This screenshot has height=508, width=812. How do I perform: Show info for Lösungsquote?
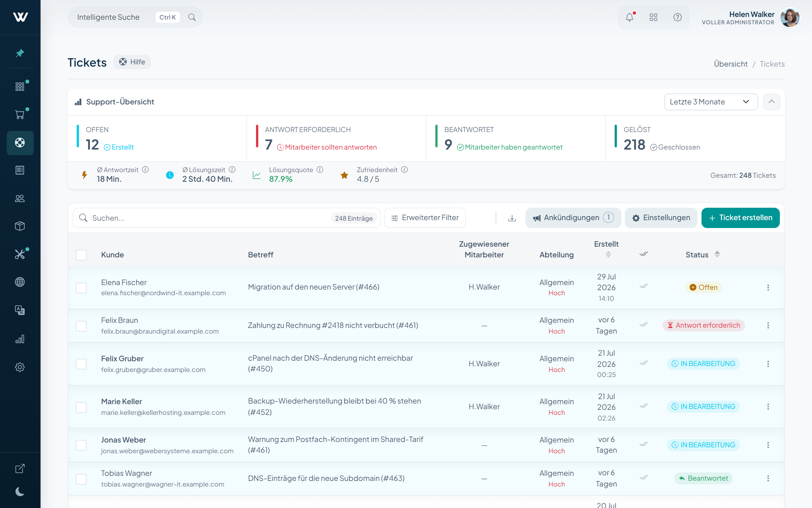coord(320,170)
